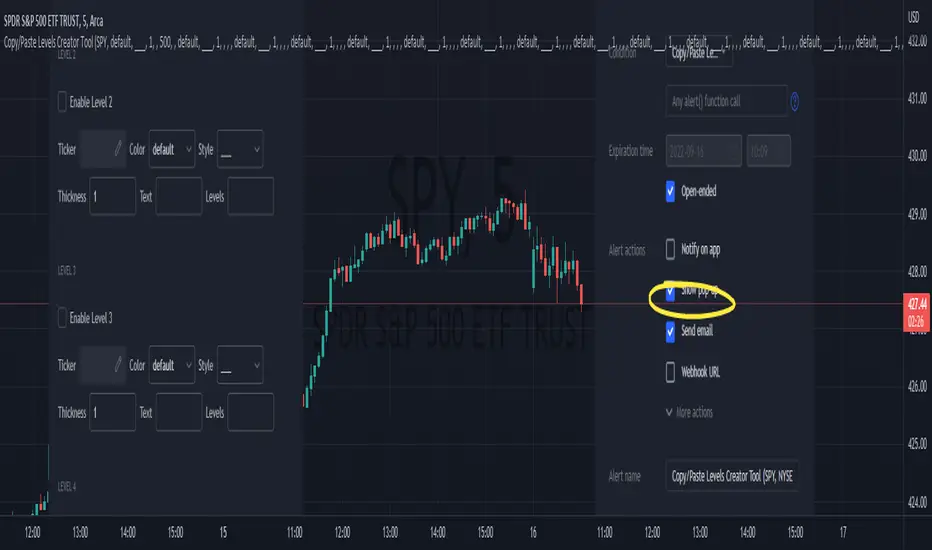Click the red 427.44 current price label
The width and height of the screenshot is (932, 550).
914,302
